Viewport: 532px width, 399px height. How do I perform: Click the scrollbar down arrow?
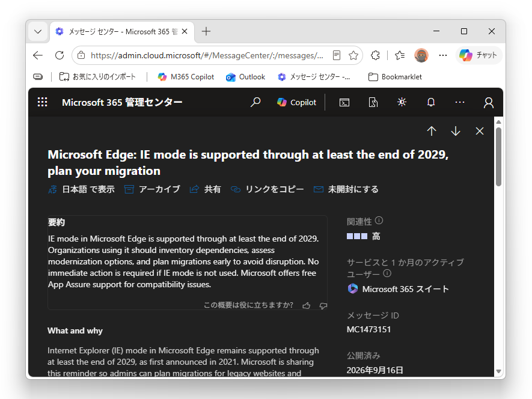[498, 371]
